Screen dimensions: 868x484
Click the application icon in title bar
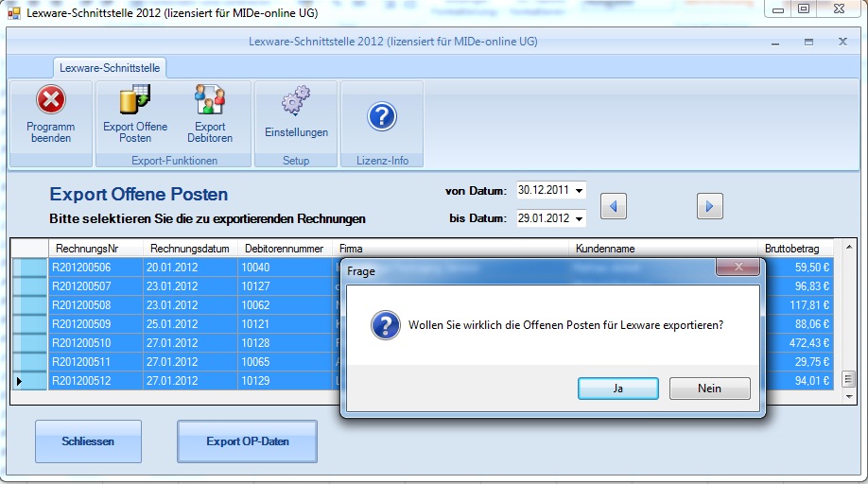coord(14,12)
